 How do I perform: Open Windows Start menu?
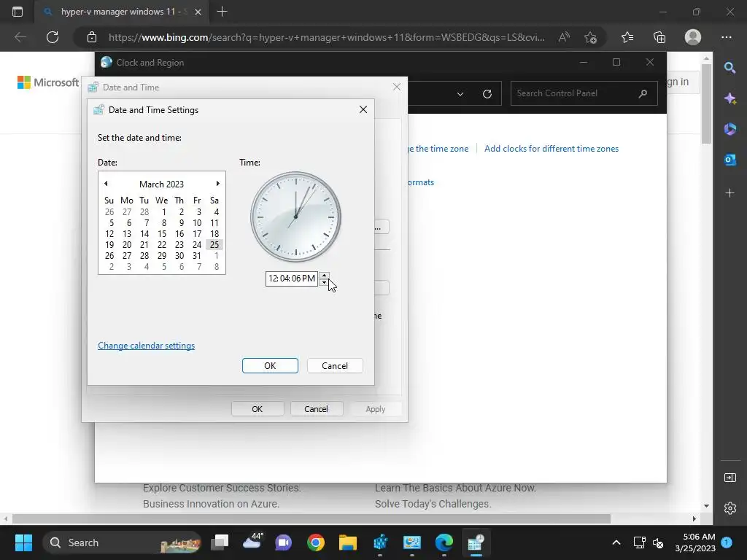click(x=23, y=542)
